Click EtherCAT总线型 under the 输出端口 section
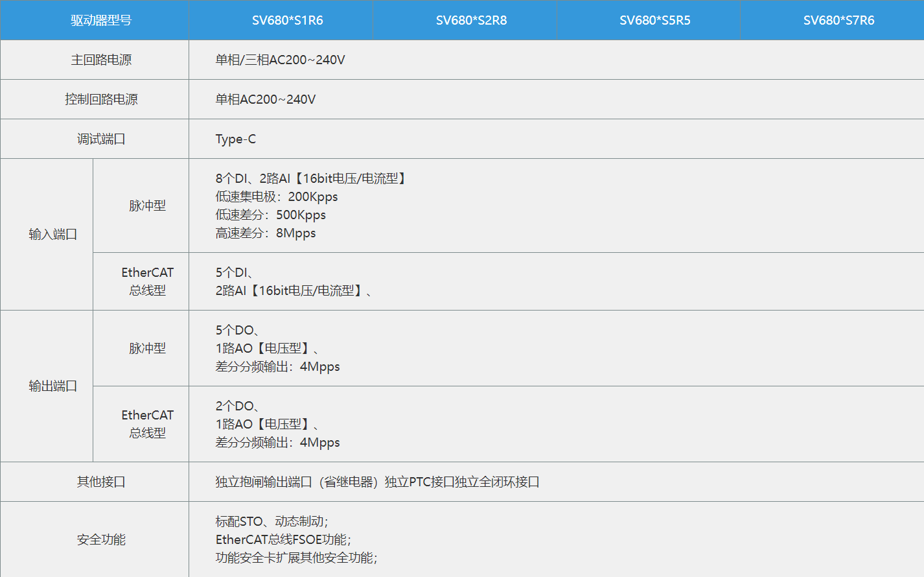This screenshot has width=924, height=577. pyautogui.click(x=147, y=424)
